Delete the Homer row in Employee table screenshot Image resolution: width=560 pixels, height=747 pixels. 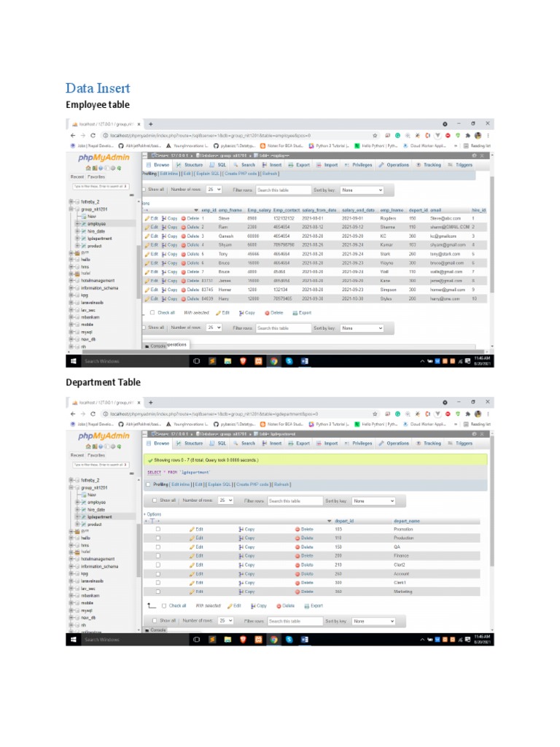(190, 290)
